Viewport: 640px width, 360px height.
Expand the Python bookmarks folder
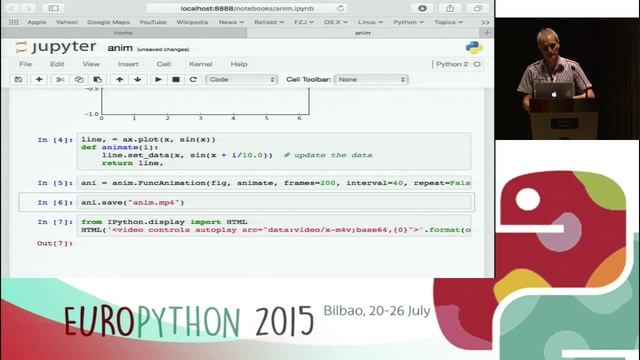pyautogui.click(x=409, y=22)
